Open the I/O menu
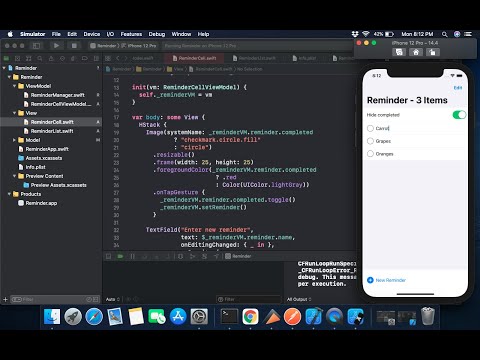This screenshot has height=360, width=480. [110, 34]
